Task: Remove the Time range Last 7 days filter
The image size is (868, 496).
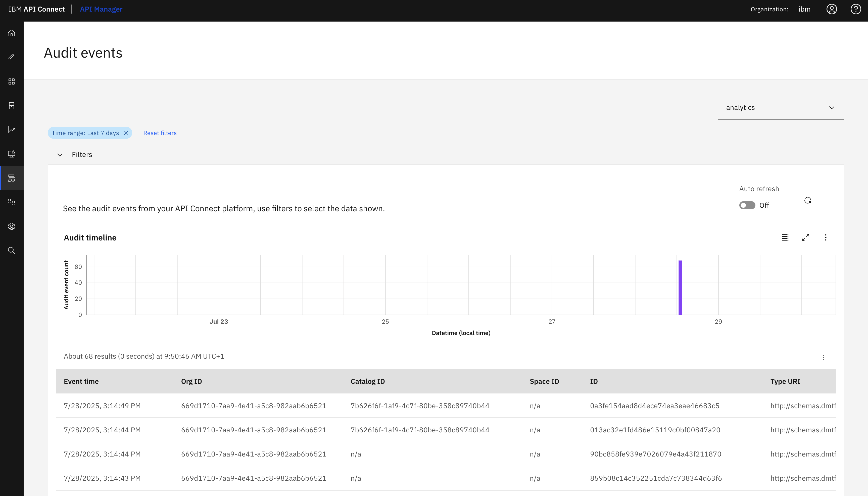Action: (x=126, y=133)
